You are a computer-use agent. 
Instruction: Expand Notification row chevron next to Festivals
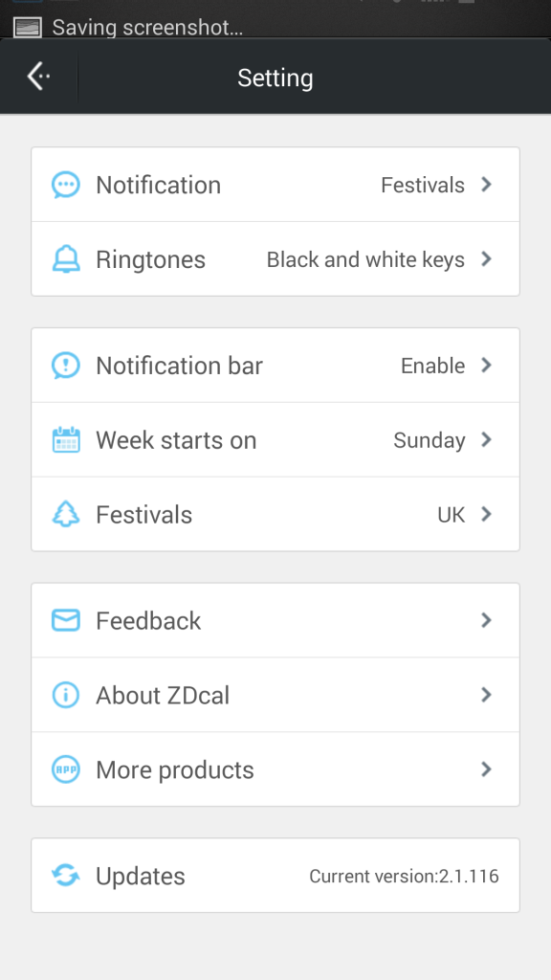487,185
